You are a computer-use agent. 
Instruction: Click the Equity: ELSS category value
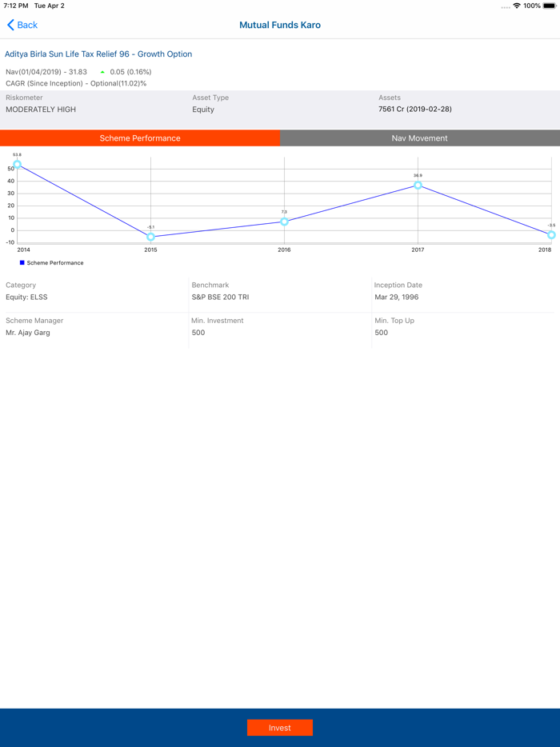[26, 297]
